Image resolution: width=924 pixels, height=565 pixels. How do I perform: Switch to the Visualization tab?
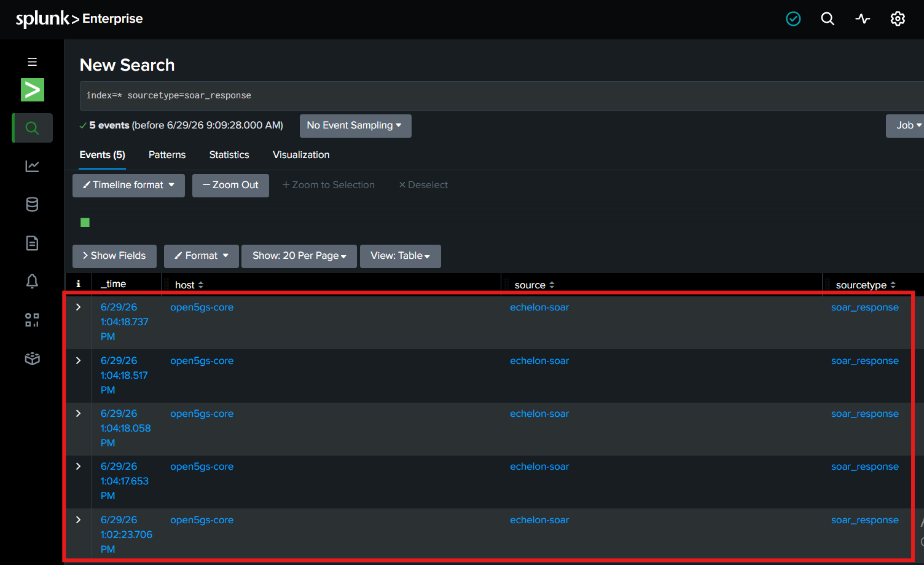(x=301, y=155)
